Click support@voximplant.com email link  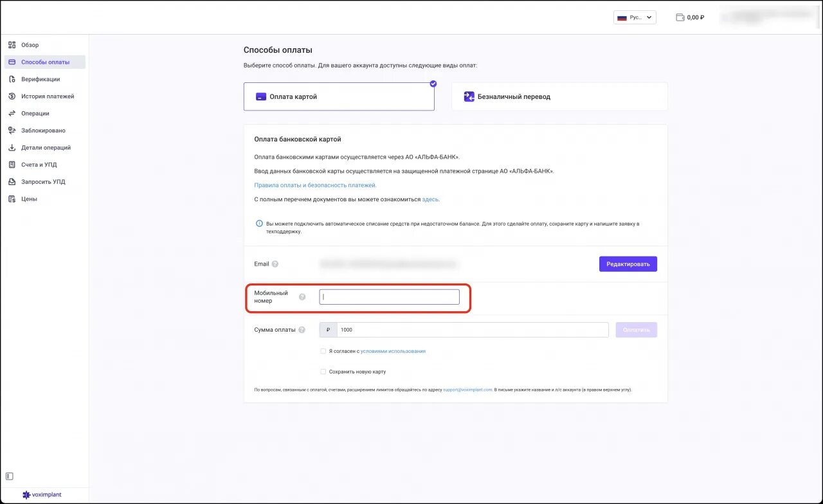coord(467,390)
